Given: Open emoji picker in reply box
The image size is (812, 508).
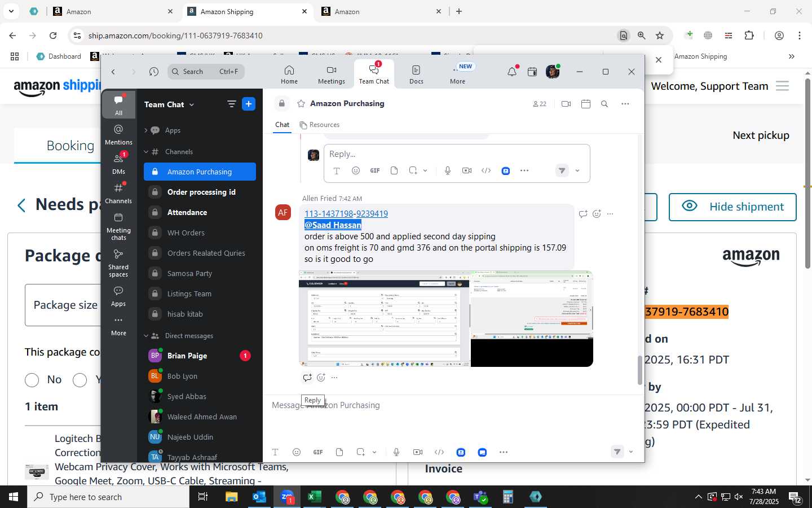Looking at the screenshot, I should (x=356, y=170).
